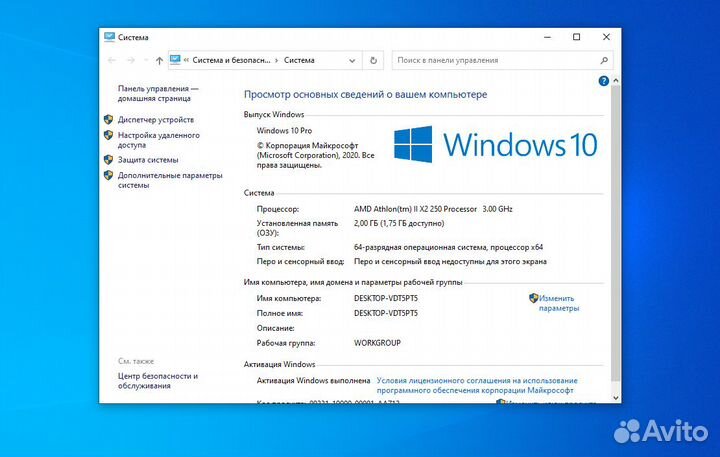Open Настройка удаленного доступа
This screenshot has width=720, height=457.
[x=158, y=140]
